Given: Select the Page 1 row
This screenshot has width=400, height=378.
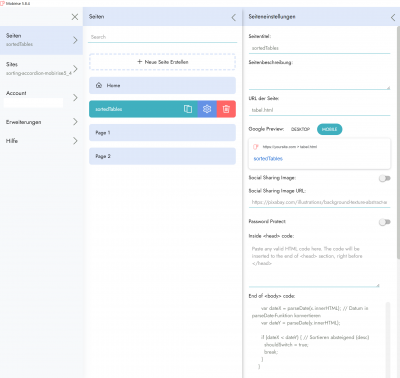Looking at the screenshot, I should pos(162,133).
